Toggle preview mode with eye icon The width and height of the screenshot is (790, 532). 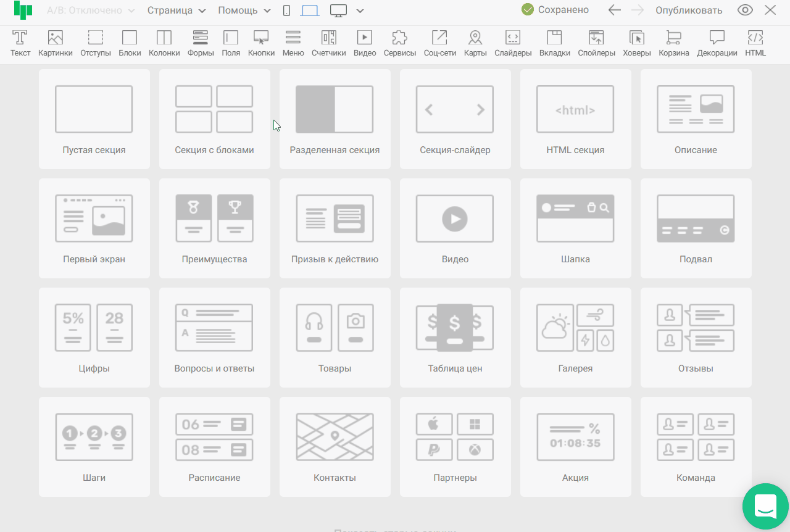point(745,10)
